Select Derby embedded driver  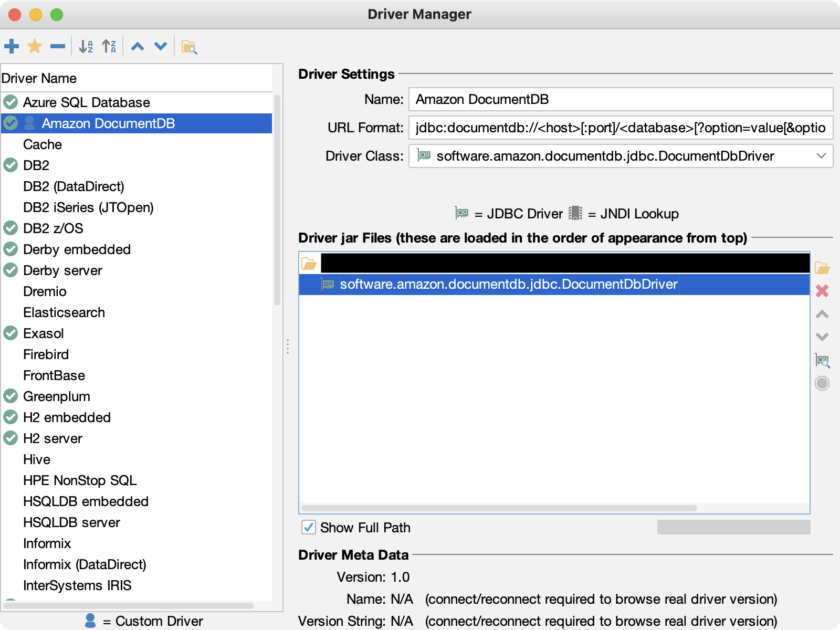(x=136, y=249)
